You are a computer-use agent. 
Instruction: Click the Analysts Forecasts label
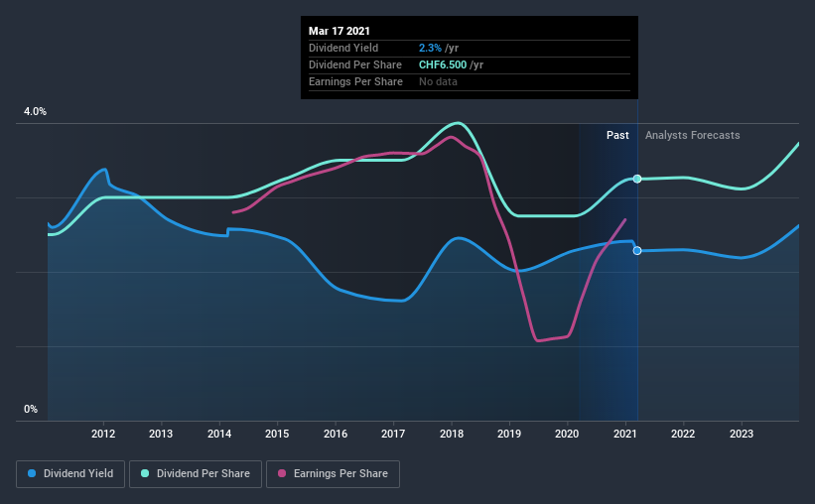pyautogui.click(x=692, y=135)
